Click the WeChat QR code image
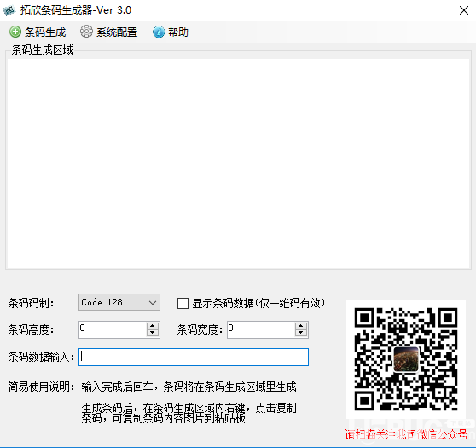This screenshot has width=476, height=448. tap(406, 359)
